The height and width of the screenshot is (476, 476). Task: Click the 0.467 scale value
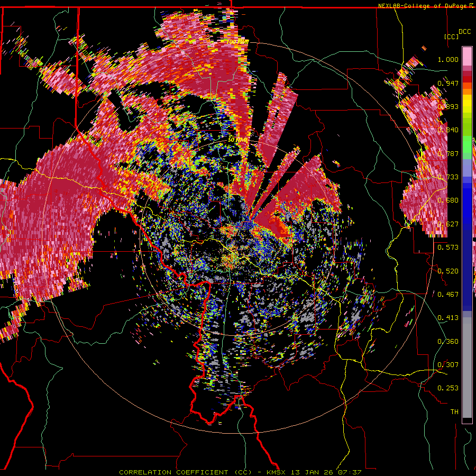[448, 295]
